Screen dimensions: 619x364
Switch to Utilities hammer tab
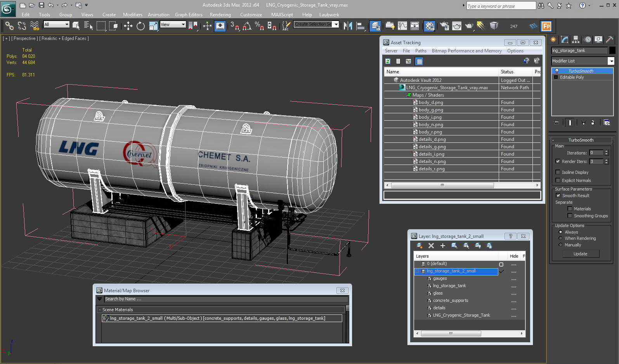(x=610, y=39)
